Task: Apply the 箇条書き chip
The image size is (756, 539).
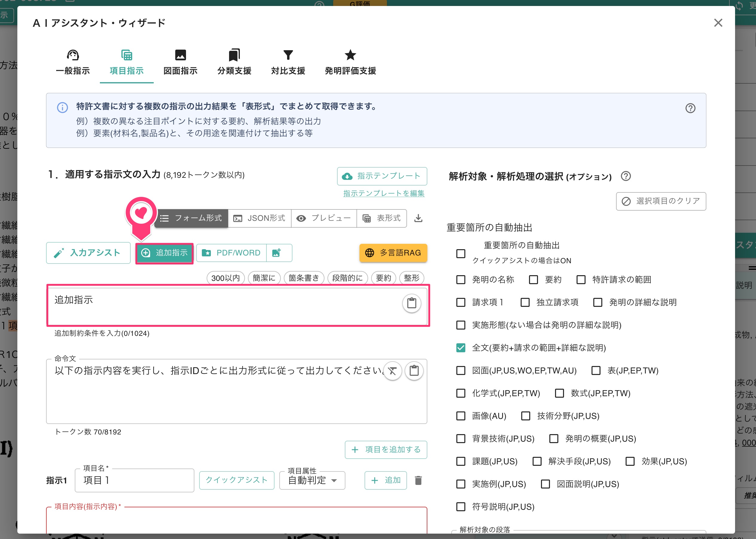Action: [304, 278]
